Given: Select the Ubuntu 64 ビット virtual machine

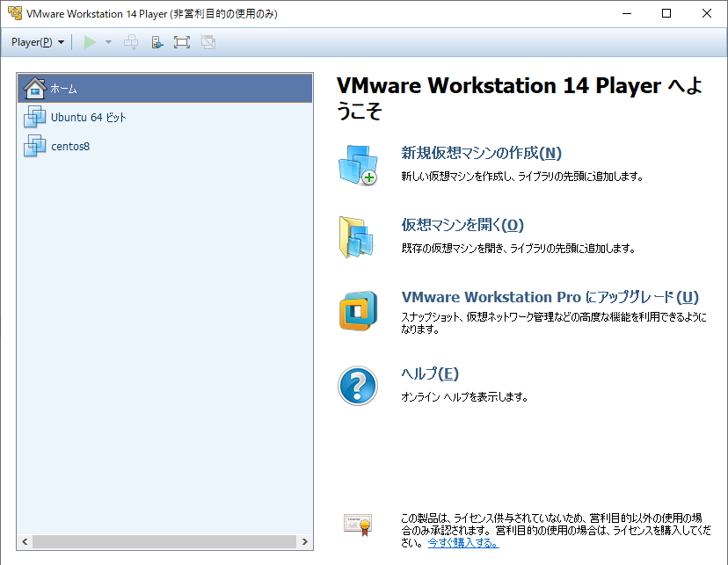Looking at the screenshot, I should click(x=164, y=118).
